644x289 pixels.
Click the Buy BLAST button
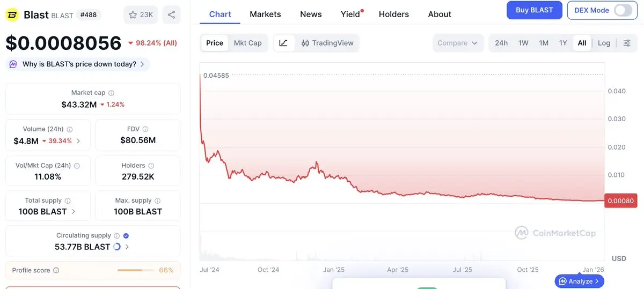[534, 10]
